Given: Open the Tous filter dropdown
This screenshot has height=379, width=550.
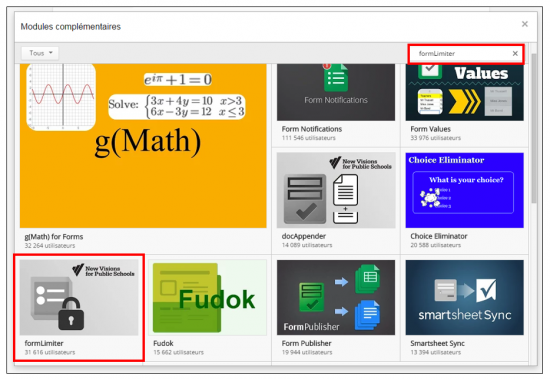Looking at the screenshot, I should [40, 53].
